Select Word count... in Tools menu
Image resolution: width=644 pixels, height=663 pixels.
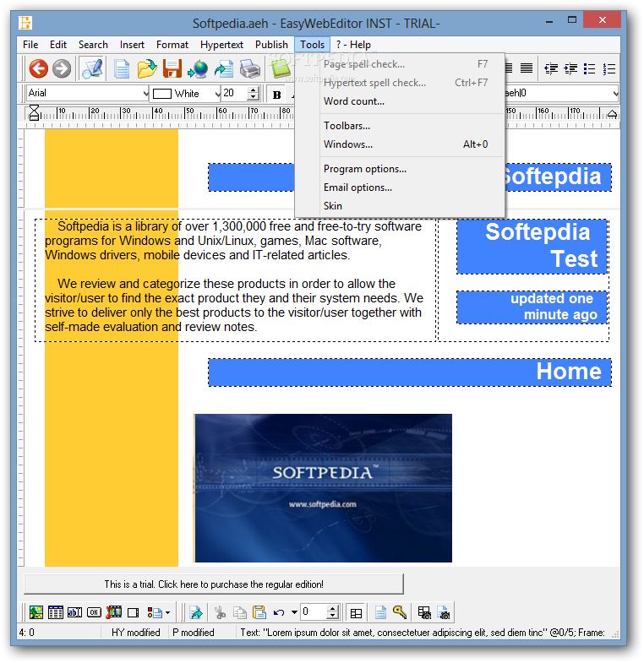400,101
